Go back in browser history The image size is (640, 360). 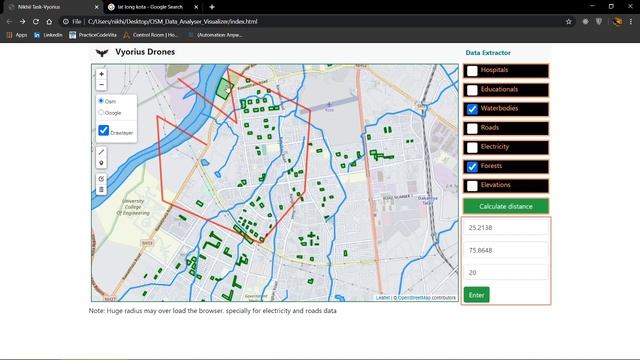point(9,22)
